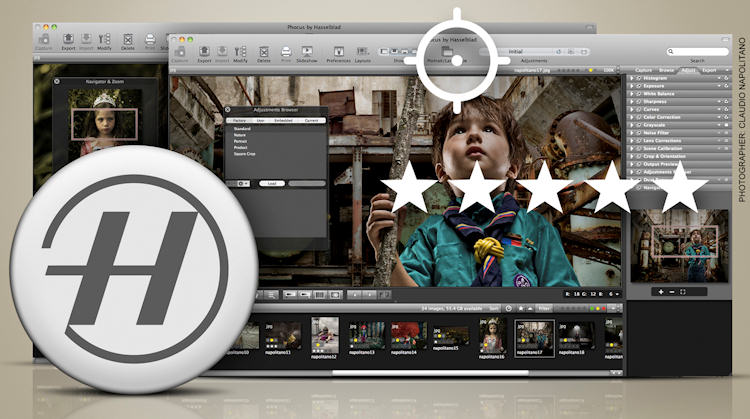Viewport: 750px width, 419px height.
Task: Toggle clipboard icon in Grayscale row
Action: pyautogui.click(x=726, y=125)
